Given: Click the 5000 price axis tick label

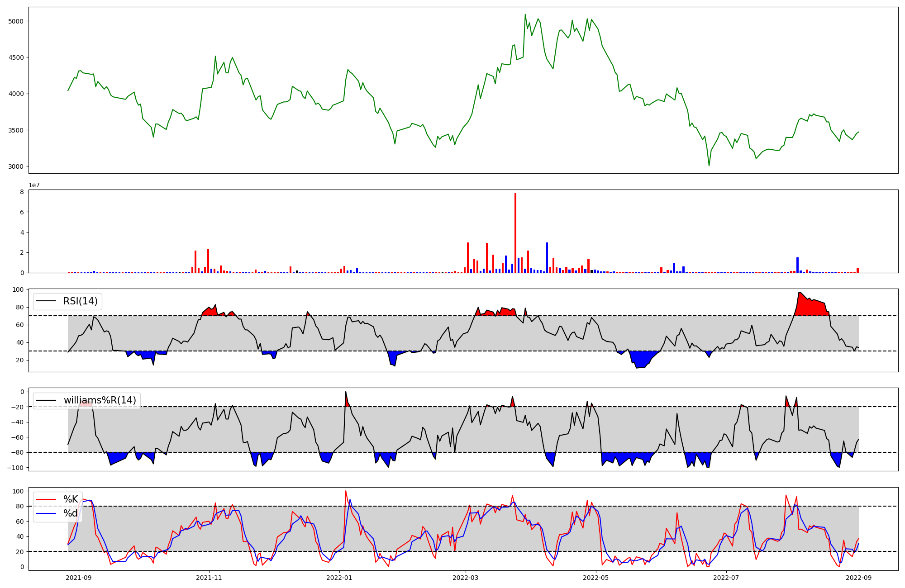Looking at the screenshot, I should (x=17, y=21).
